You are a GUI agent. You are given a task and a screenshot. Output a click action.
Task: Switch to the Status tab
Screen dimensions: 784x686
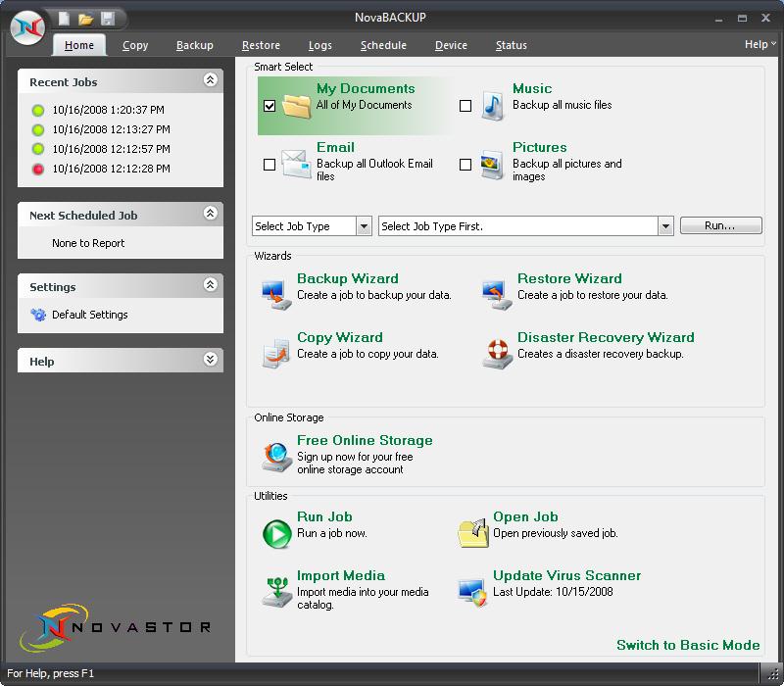pyautogui.click(x=511, y=45)
